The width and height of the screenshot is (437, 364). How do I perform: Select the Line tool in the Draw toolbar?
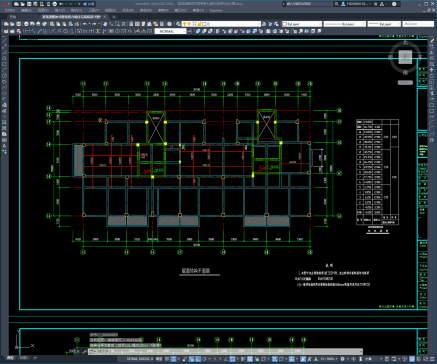pos(4,40)
